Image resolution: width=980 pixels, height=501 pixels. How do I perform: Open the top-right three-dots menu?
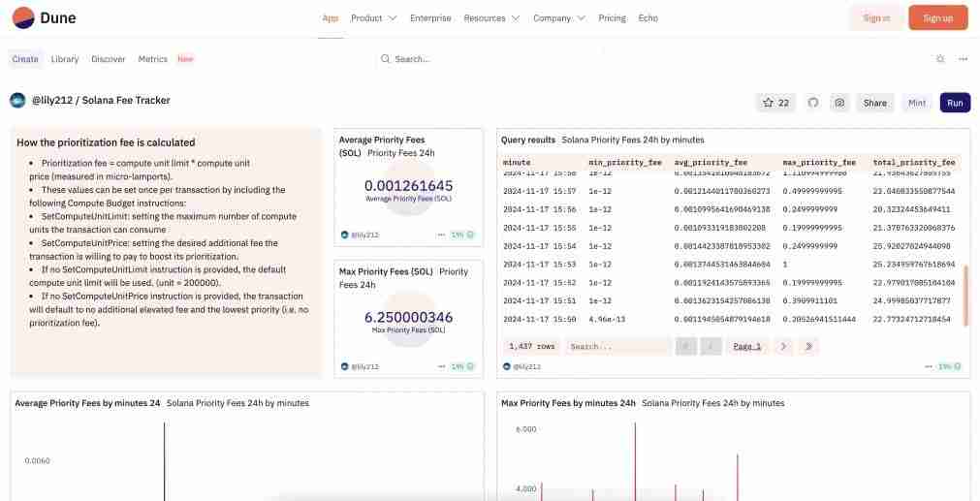[x=963, y=59]
